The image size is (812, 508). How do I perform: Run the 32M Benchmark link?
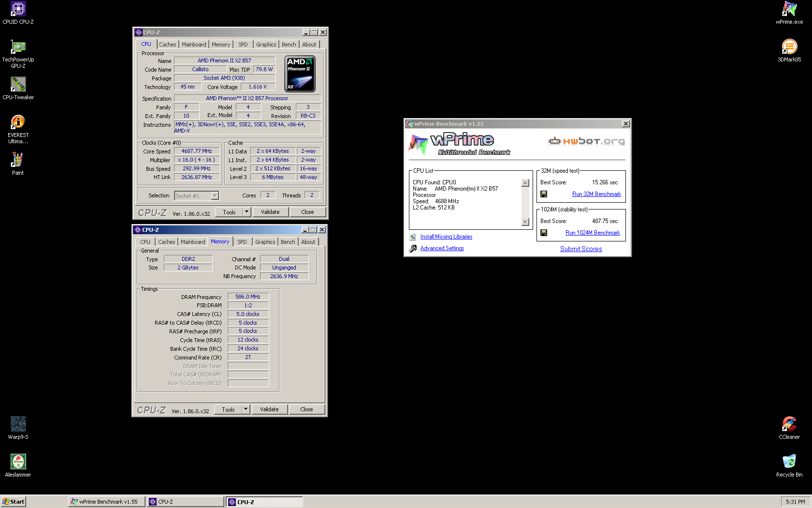coord(596,194)
